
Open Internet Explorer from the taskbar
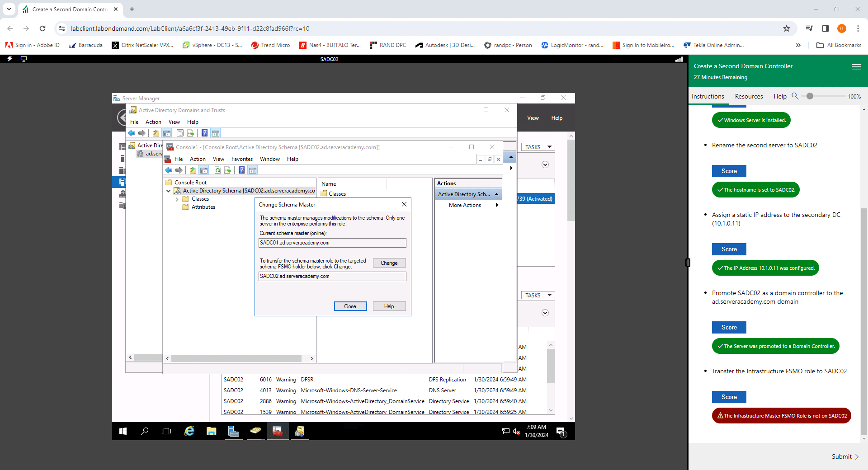coord(189,431)
